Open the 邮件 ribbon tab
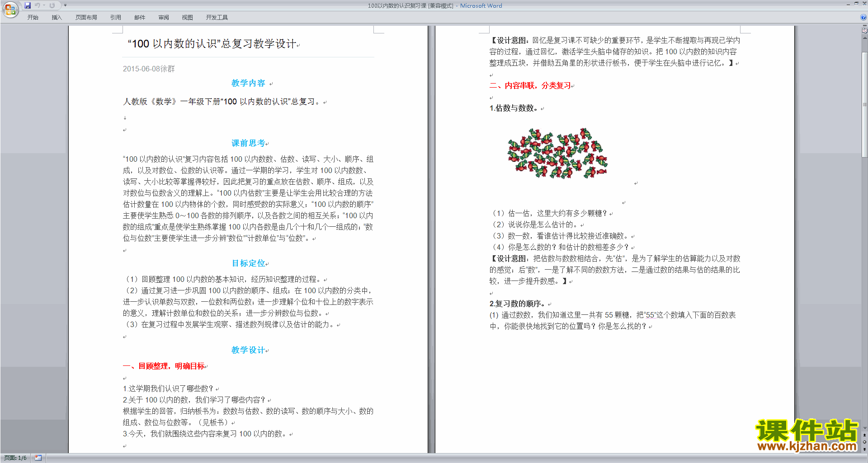The height and width of the screenshot is (463, 868). [x=140, y=18]
